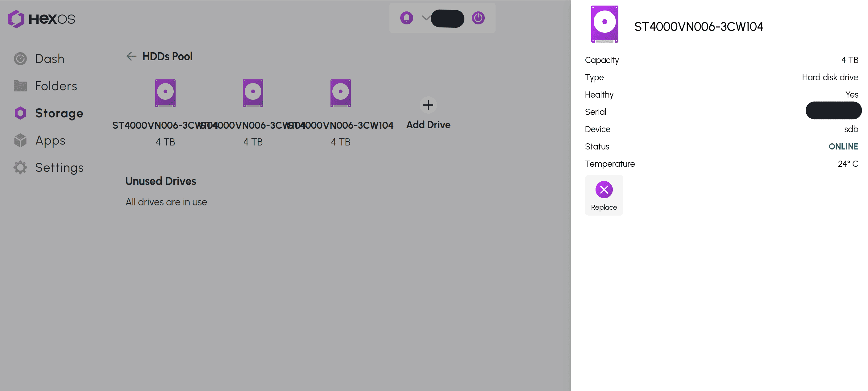Select the first ST4000VN006 drive icon
The width and height of the screenshot is (868, 391).
(165, 93)
